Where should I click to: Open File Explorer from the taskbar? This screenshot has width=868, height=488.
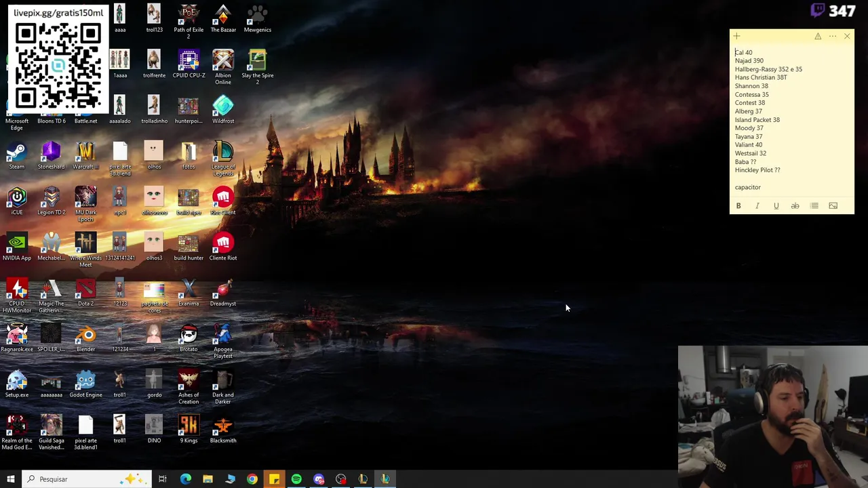(208, 479)
